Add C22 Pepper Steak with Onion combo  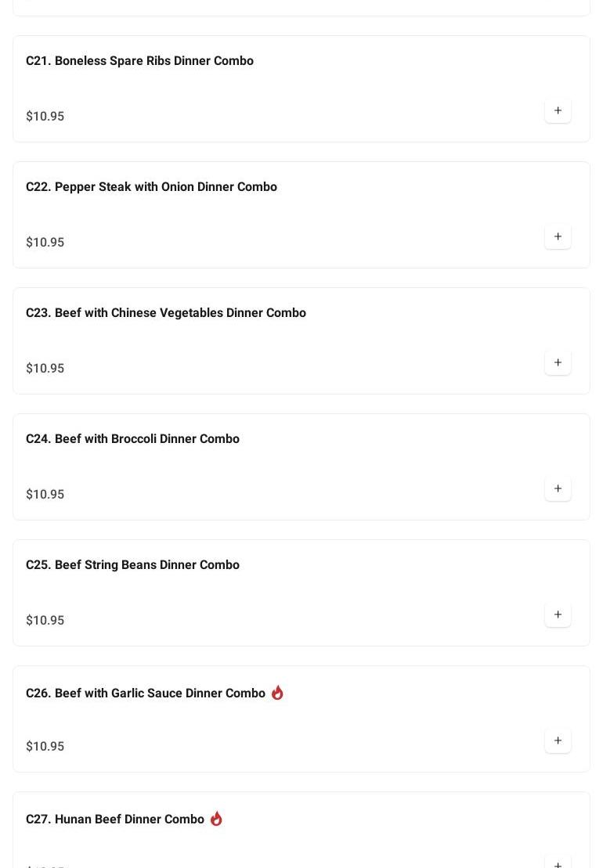pyautogui.click(x=558, y=237)
